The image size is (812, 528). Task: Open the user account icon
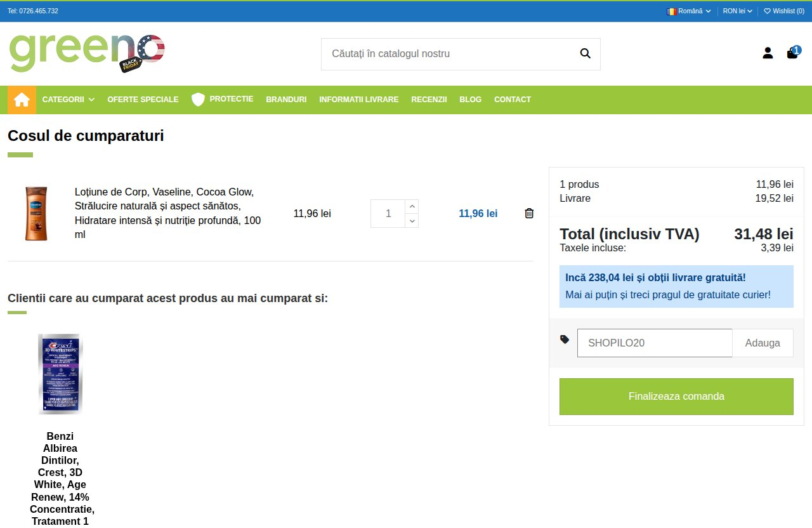pyautogui.click(x=768, y=53)
